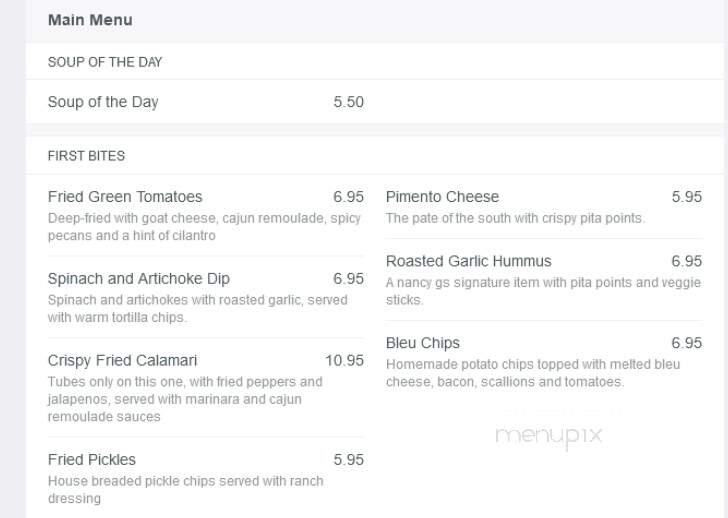Click the Fried Green Tomatoes description text
Screen dimensions: 728x518
(x=204, y=227)
